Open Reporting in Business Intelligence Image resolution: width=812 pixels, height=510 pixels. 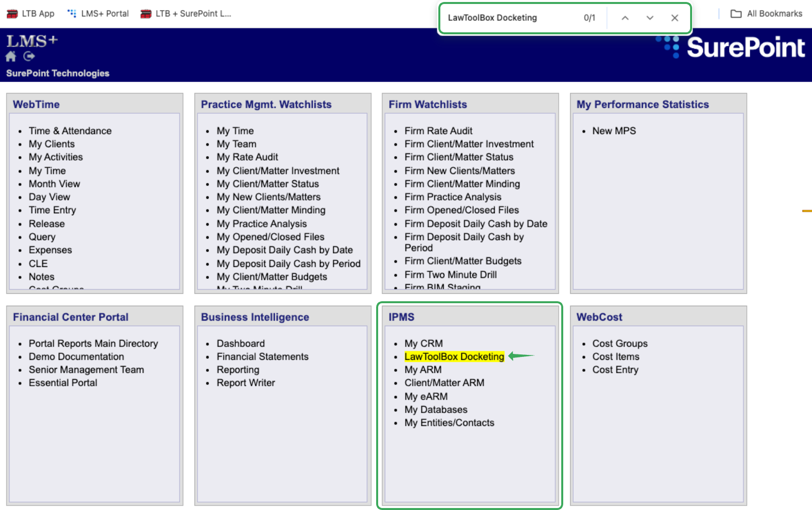pos(238,370)
